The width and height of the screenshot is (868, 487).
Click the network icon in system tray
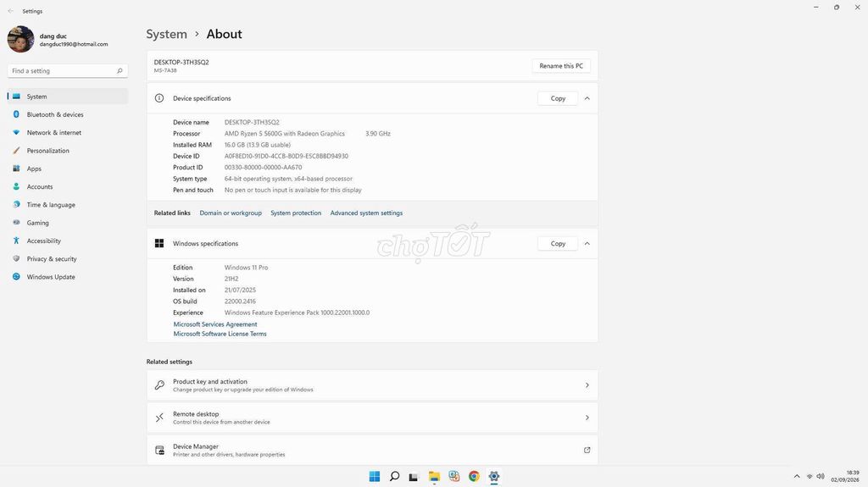(810, 477)
